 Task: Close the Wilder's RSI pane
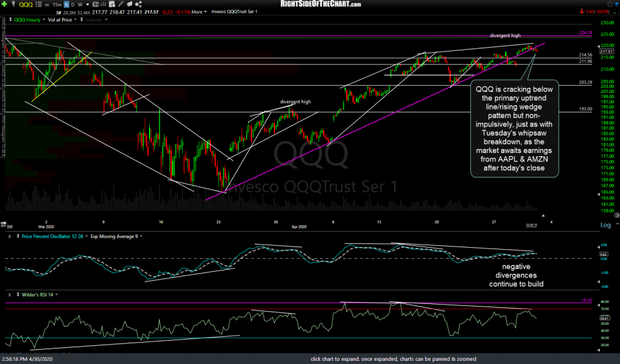[10, 295]
